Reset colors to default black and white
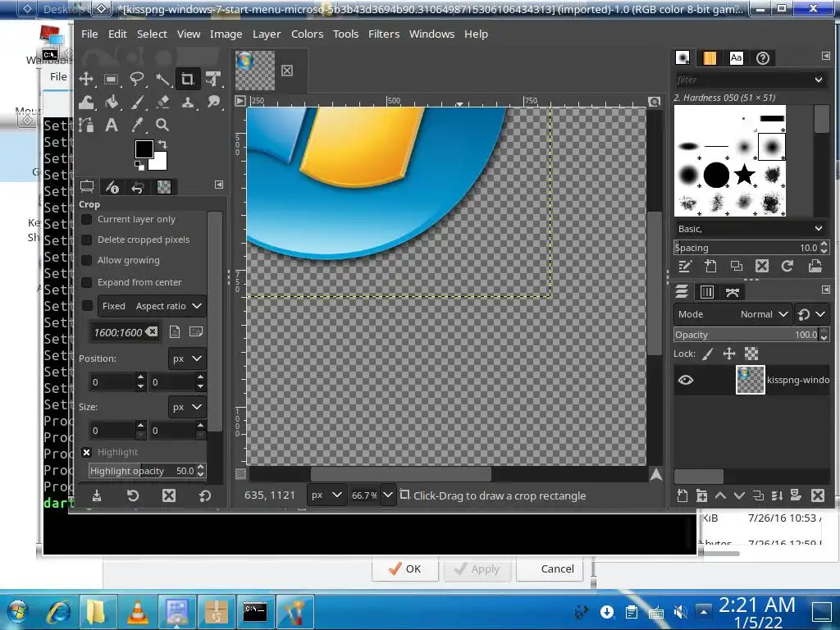The image size is (840, 630). point(139,166)
